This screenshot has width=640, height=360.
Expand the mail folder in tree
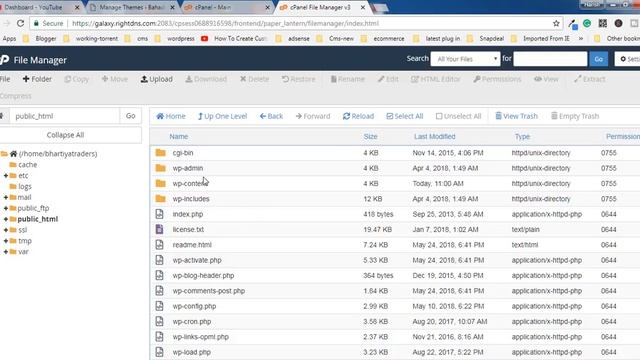6,197
